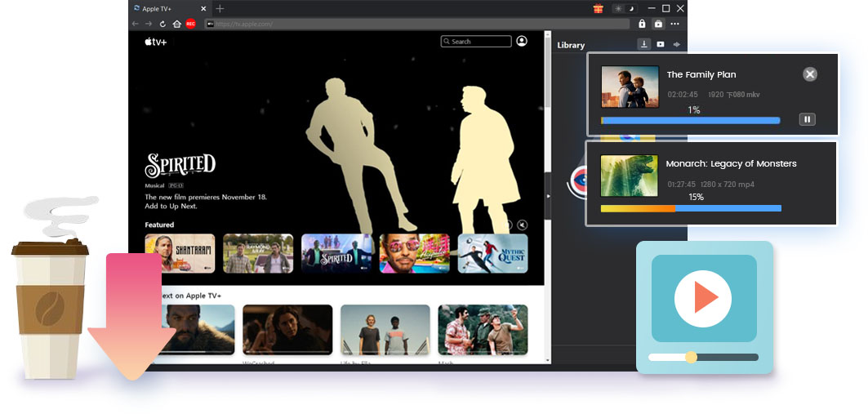Viewport: 868px width, 414px height.
Task: Click the padlock icon in toolbar
Action: [x=642, y=24]
